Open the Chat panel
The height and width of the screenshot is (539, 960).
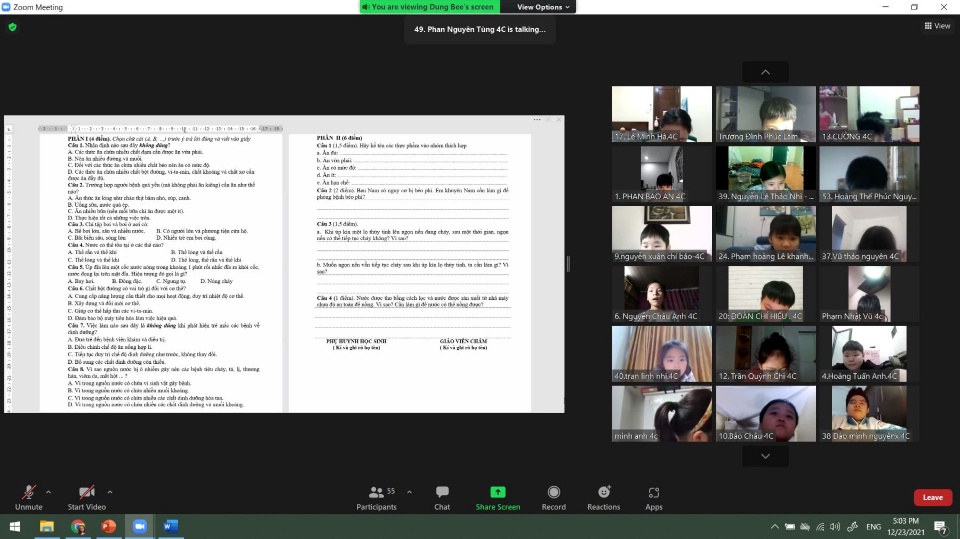tap(442, 493)
